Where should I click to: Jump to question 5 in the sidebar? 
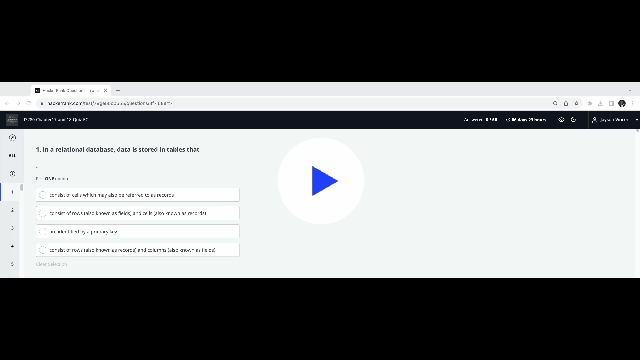[12, 264]
